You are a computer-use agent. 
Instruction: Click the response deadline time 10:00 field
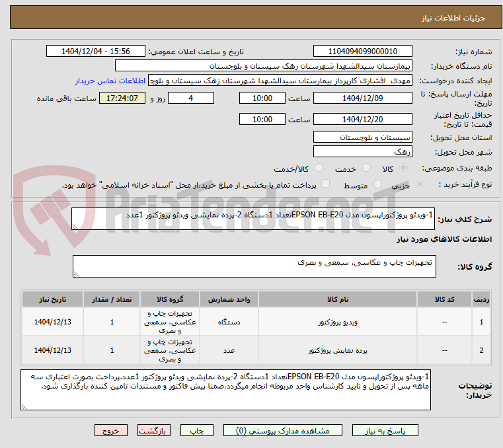262,98
